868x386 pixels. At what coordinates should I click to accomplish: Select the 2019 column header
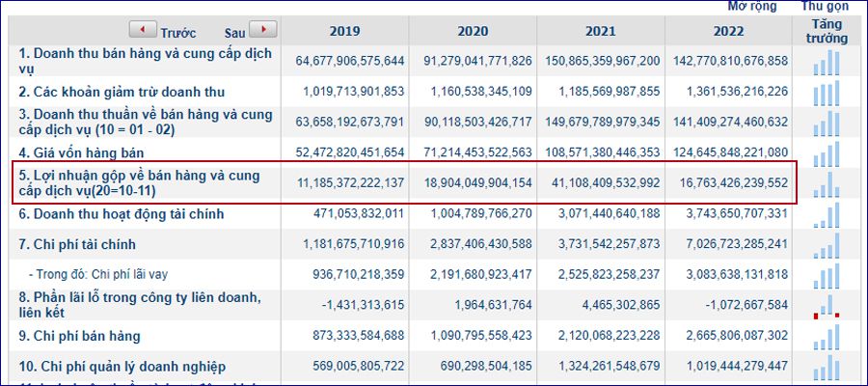344,31
